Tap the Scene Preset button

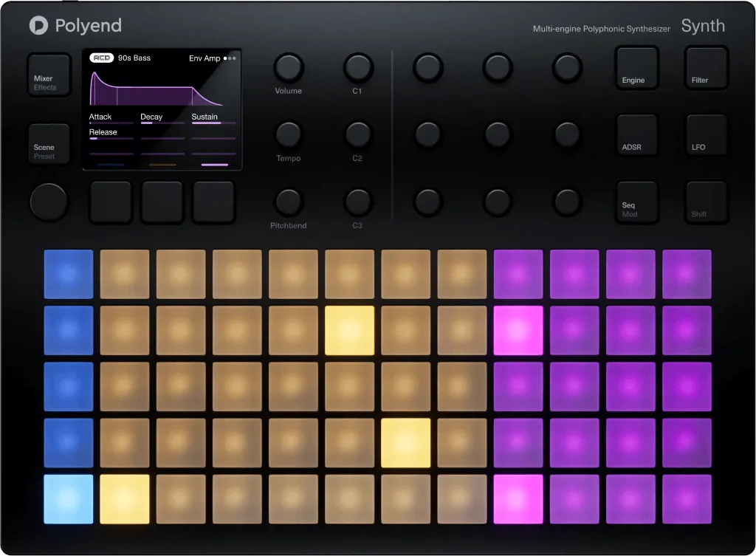(49, 144)
